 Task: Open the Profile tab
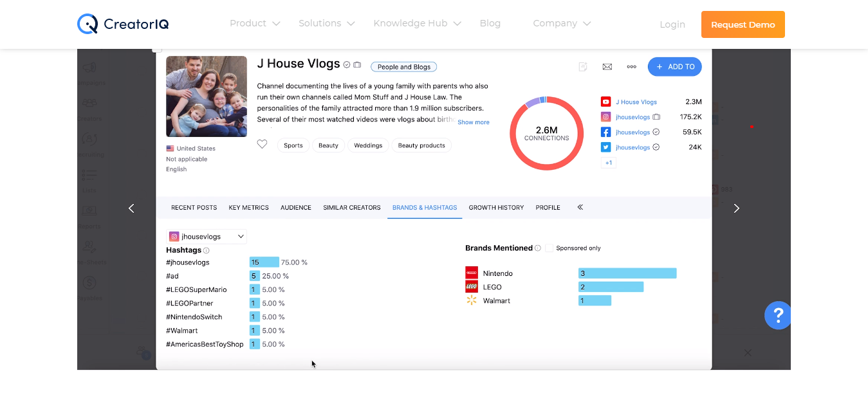[548, 208]
